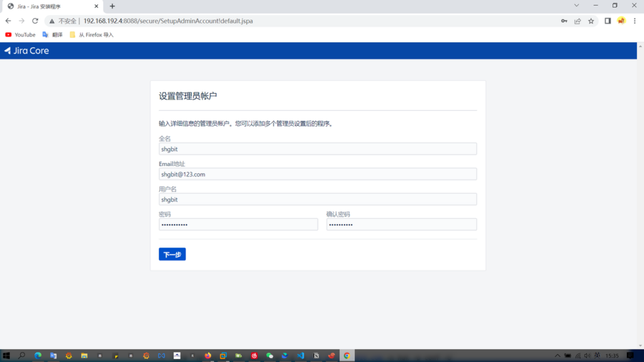This screenshot has width=644, height=362.
Task: Bookmark this page with the star icon
Action: [591, 21]
